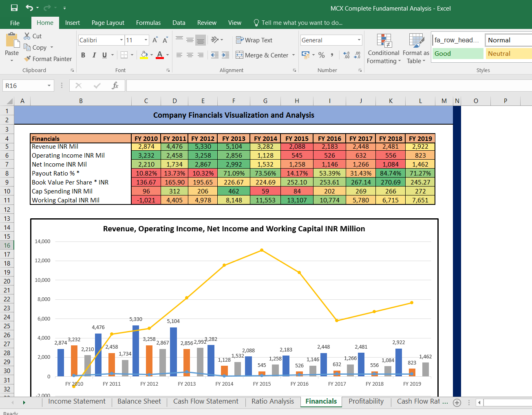Switch to Balance Sheet tab

139,402
